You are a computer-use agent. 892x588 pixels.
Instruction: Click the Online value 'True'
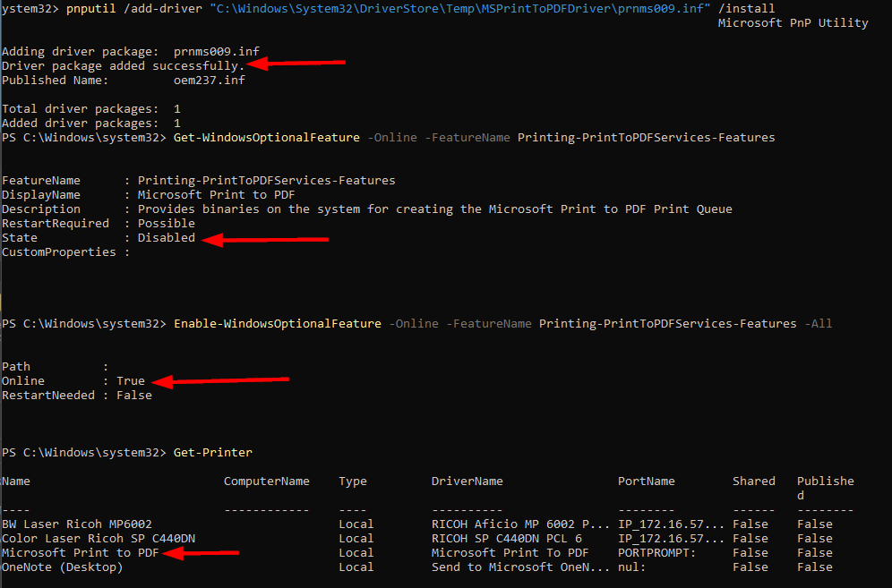click(130, 381)
